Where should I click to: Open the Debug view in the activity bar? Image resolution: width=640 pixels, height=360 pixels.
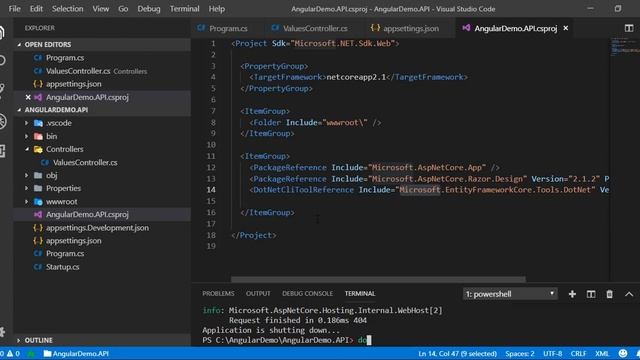coord(2,121)
